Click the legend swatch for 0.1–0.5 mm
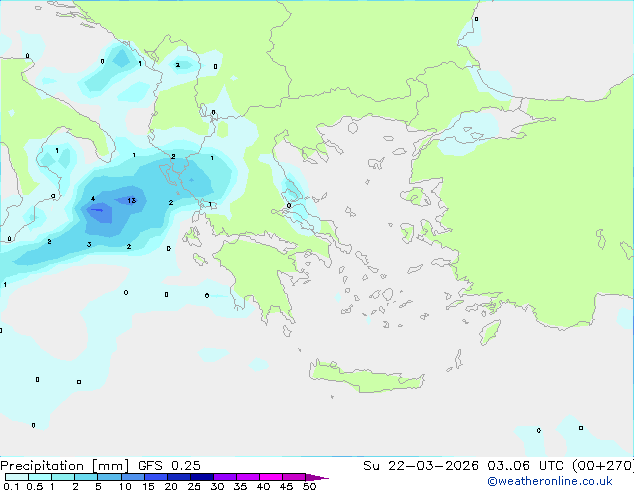 (x=17, y=477)
